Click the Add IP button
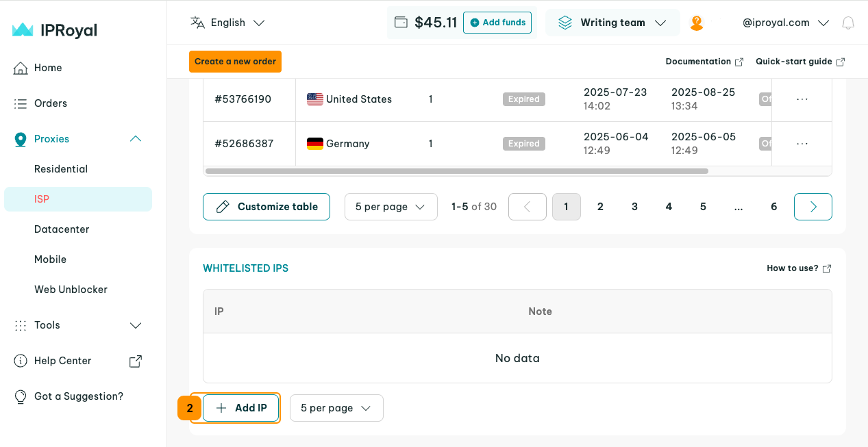 tap(241, 408)
